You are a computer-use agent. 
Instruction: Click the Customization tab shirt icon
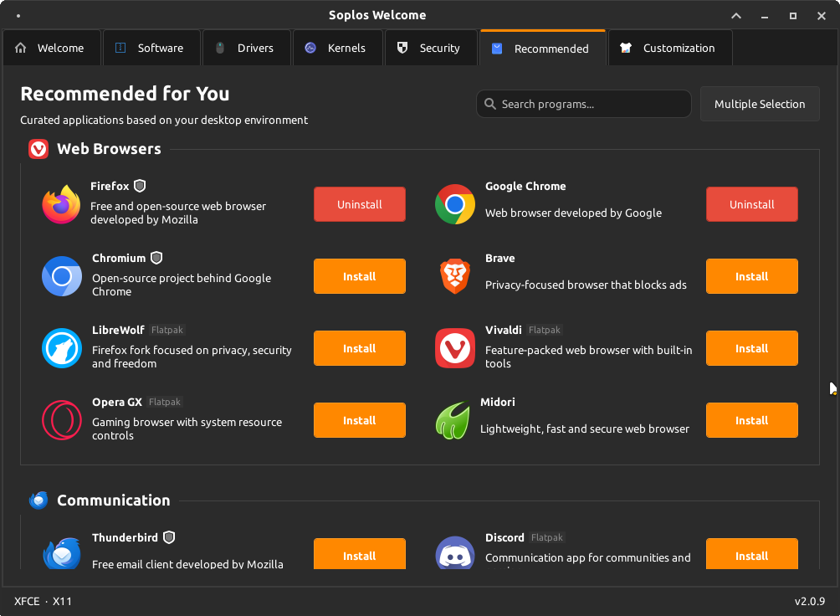(x=626, y=48)
